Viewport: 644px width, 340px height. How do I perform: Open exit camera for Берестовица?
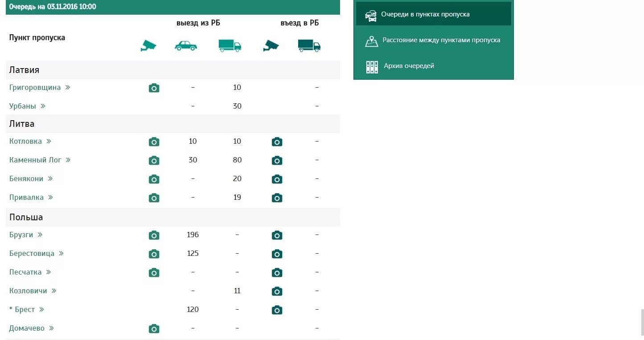click(x=154, y=254)
